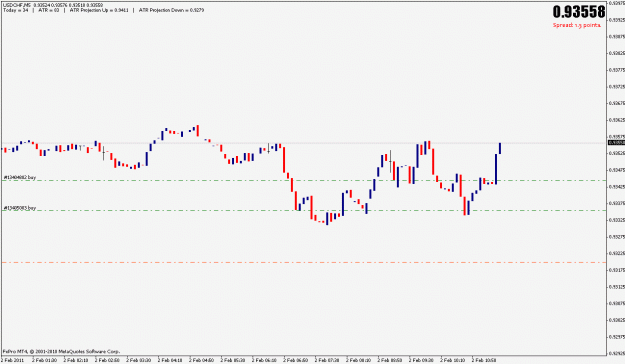Click the orange dashed stop level line
Image resolution: width=625 pixels, height=364 pixels.
click(x=303, y=262)
